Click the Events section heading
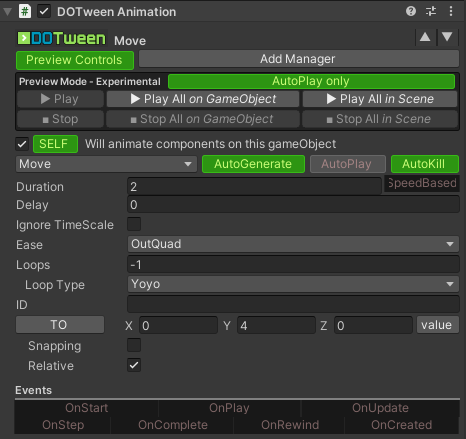466x439 pixels. (33, 390)
